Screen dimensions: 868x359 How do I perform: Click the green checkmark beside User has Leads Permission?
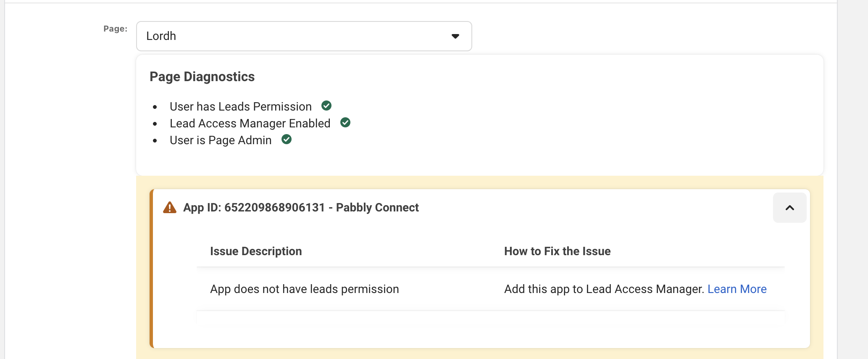[x=326, y=106]
